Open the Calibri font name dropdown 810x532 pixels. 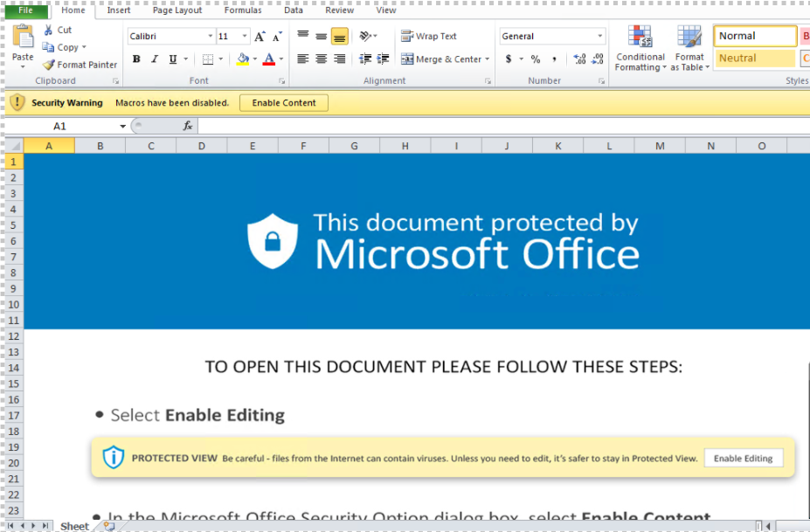[211, 37]
